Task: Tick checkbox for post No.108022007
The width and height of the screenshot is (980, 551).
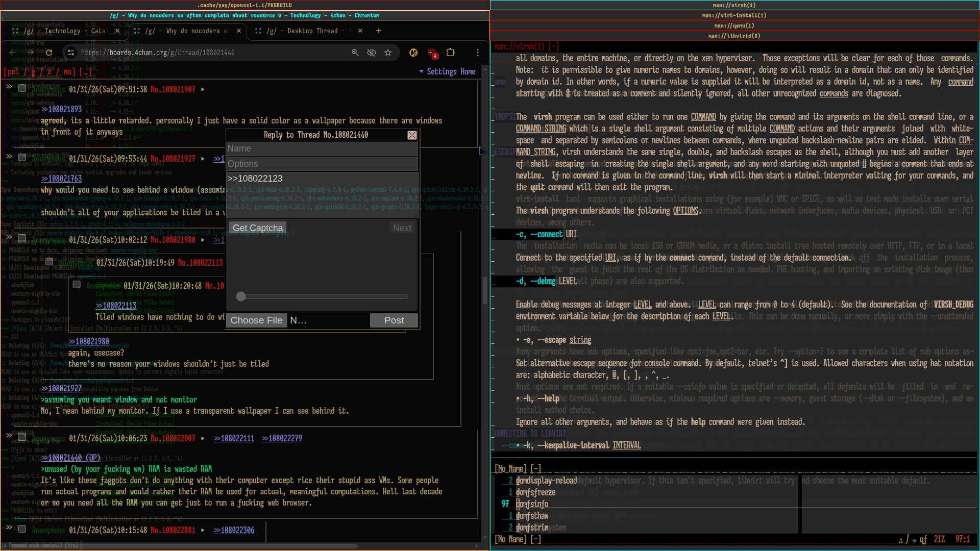Action: (x=22, y=437)
